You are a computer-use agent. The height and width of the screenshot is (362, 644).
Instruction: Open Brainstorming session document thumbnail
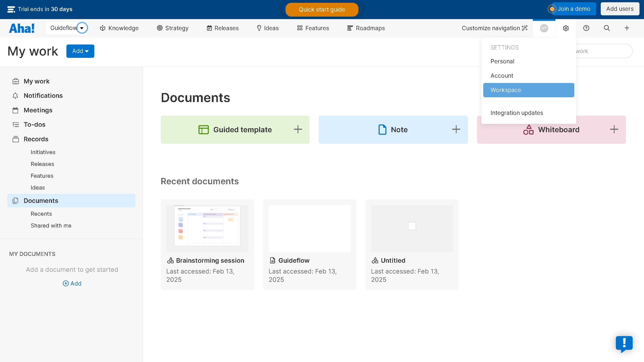click(x=207, y=228)
